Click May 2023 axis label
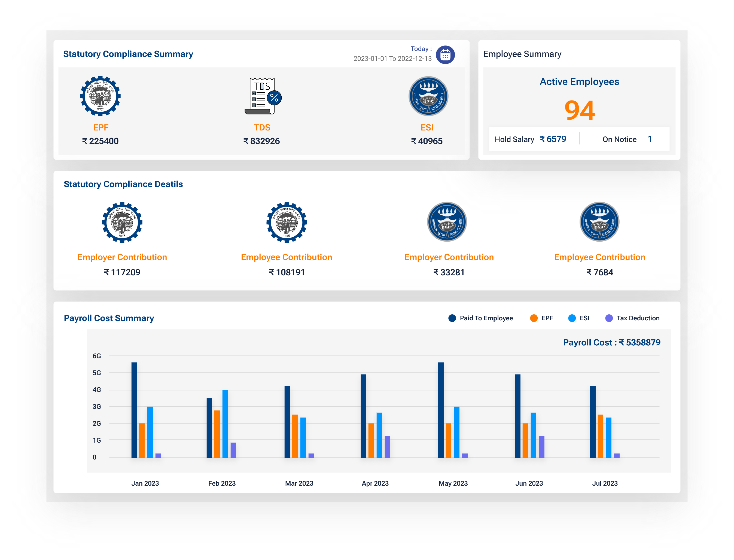Image resolution: width=734 pixels, height=560 pixels. (453, 483)
